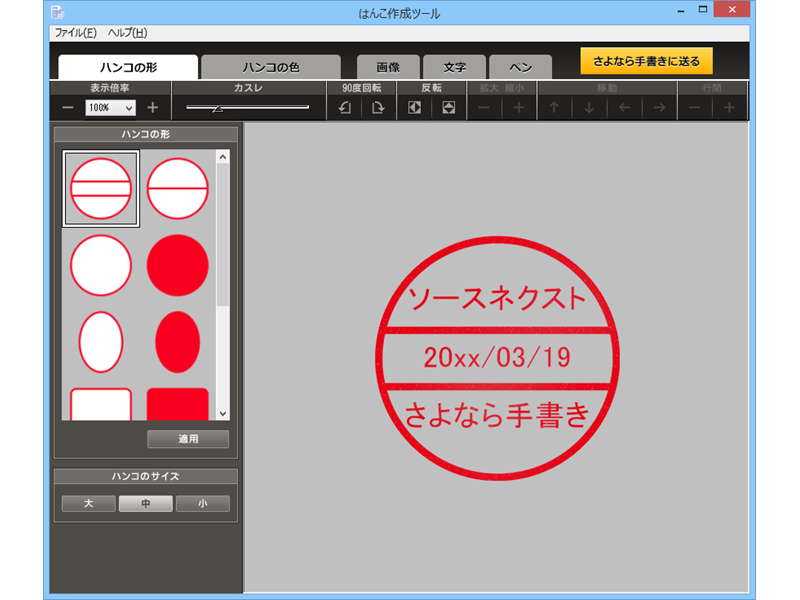Select the circle with one line stamp shape
Screen dimensions: 800x600
tap(178, 189)
